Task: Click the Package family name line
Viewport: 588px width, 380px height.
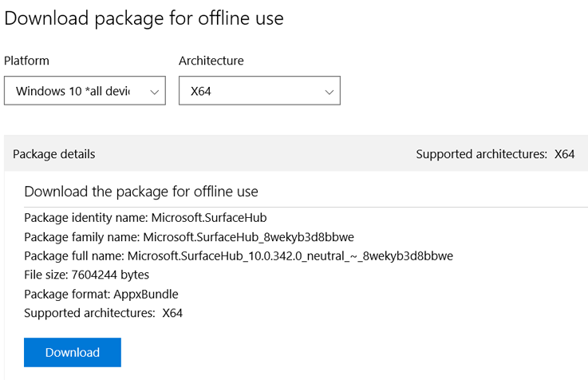Action: click(189, 236)
